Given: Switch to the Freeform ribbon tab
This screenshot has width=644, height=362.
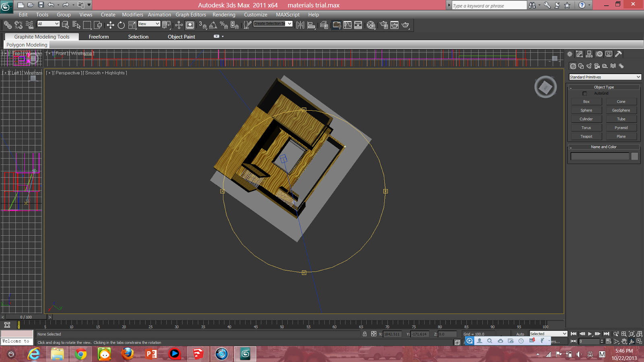Looking at the screenshot, I should point(99,37).
